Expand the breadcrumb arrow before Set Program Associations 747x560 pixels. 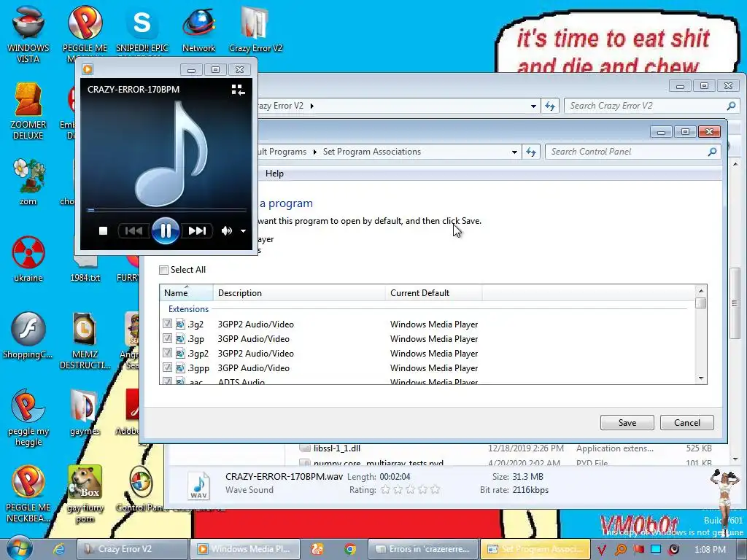(315, 152)
